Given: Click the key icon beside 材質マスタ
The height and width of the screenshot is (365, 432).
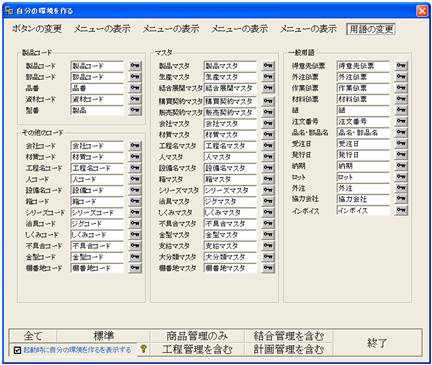Looking at the screenshot, I should pyautogui.click(x=268, y=135).
